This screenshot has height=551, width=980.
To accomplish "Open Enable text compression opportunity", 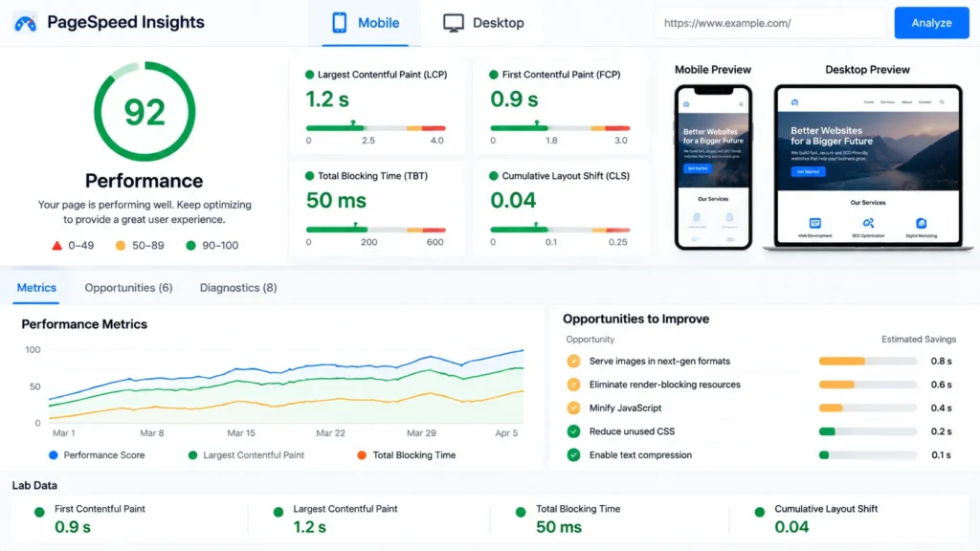I will (x=640, y=454).
